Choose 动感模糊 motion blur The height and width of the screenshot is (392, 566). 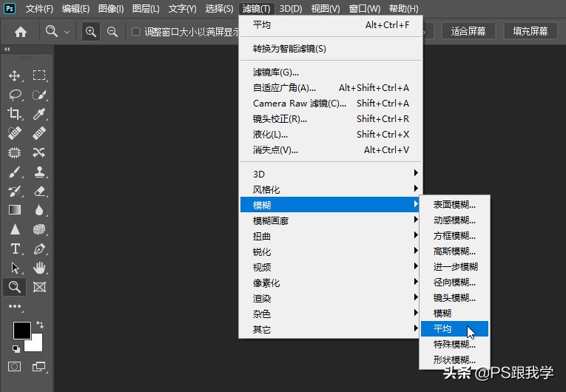pyautogui.click(x=454, y=220)
